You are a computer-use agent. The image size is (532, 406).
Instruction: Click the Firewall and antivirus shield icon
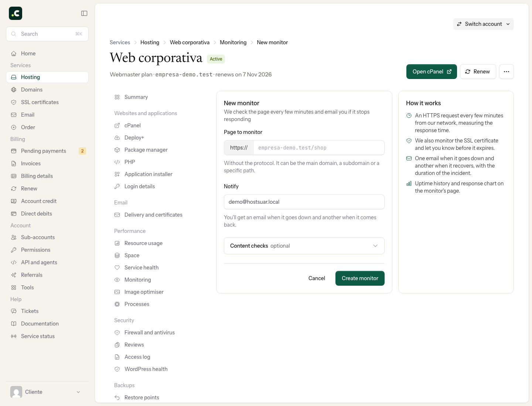pyautogui.click(x=117, y=333)
